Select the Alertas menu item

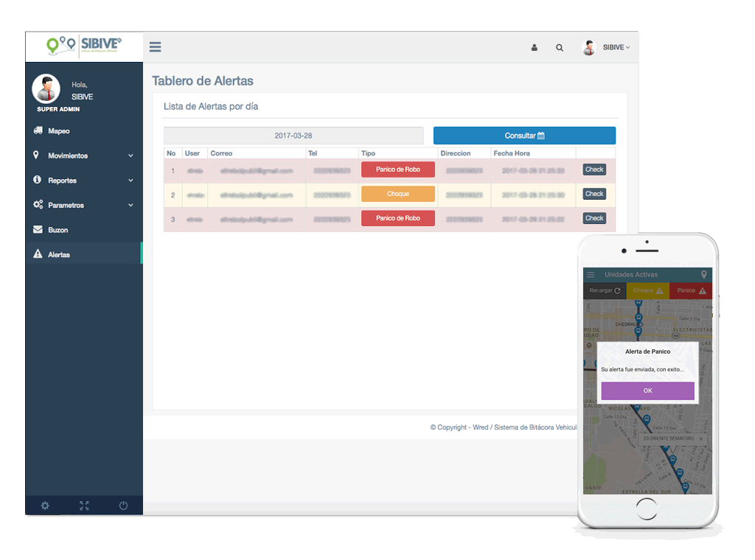tap(59, 255)
